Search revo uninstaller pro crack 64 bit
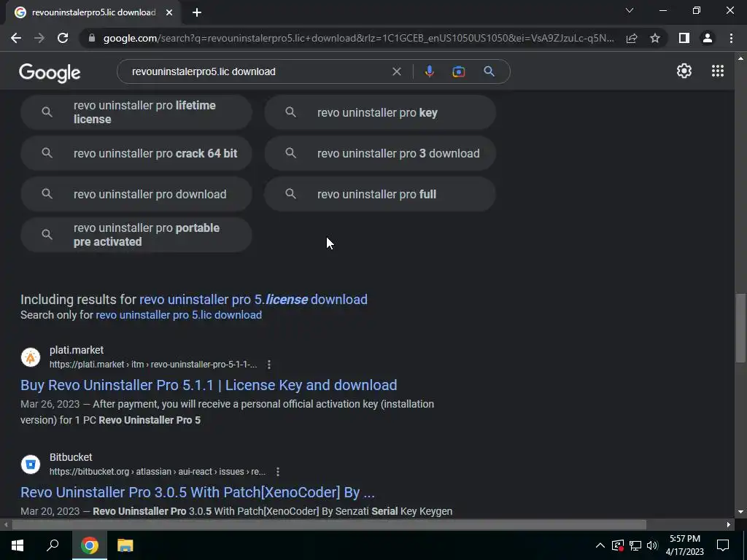 tap(136, 153)
